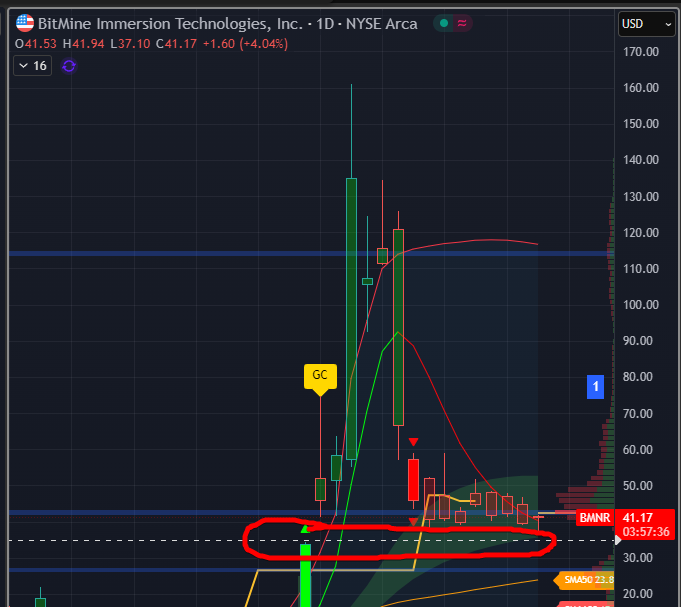Click the yellow GC golden cross marker
Screen dimensions: 681x607
(320, 376)
